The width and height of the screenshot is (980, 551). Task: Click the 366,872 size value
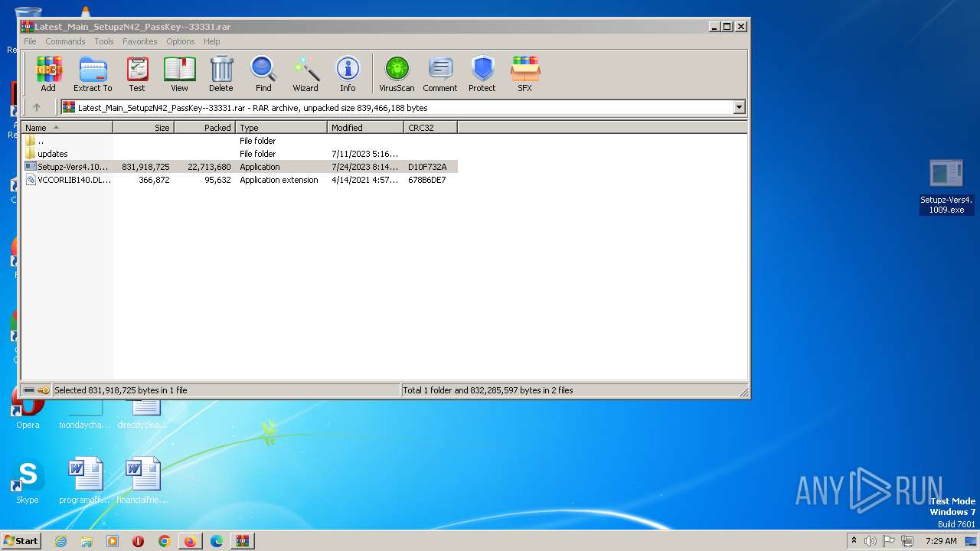(154, 180)
